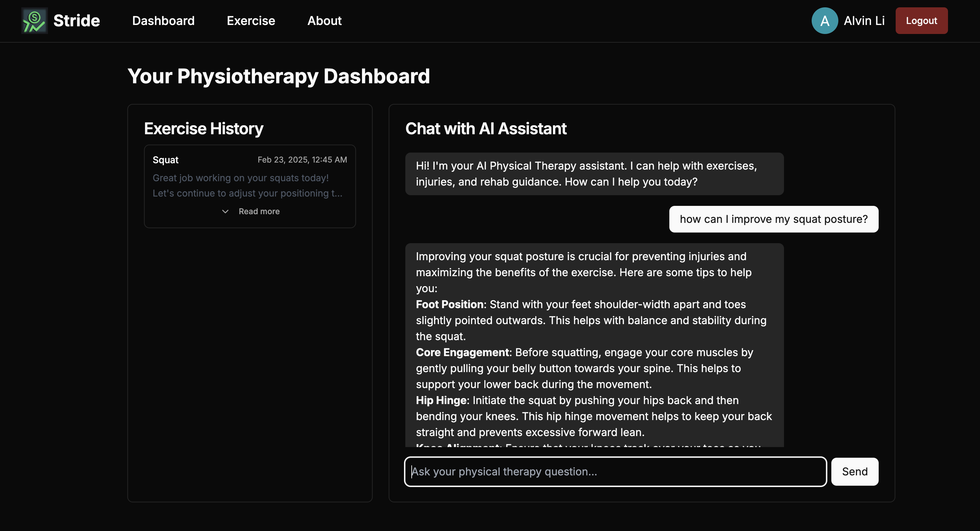Open the Dashboard nav item

163,21
